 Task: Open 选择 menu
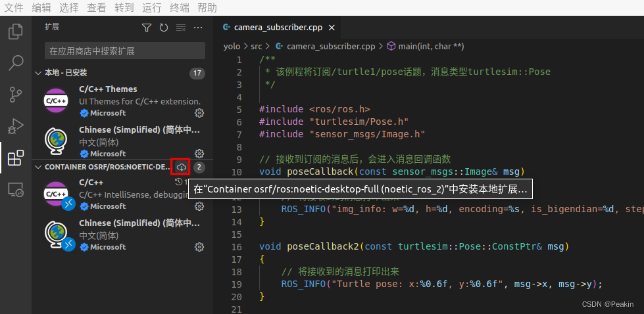(x=68, y=7)
